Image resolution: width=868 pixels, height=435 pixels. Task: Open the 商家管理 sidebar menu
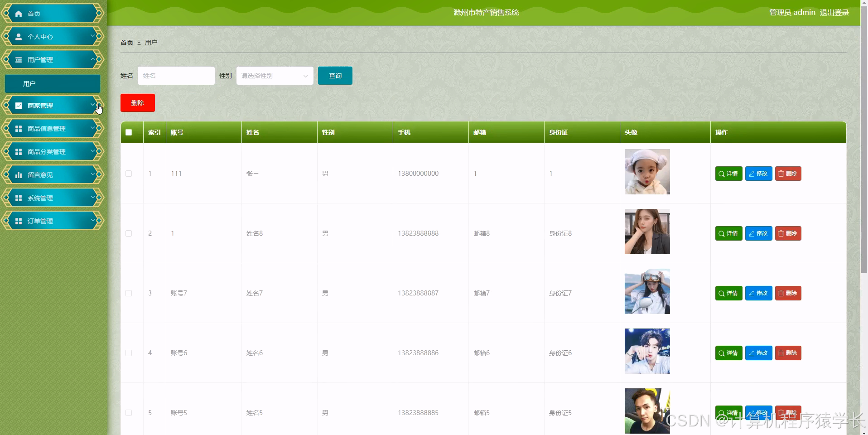pos(53,106)
